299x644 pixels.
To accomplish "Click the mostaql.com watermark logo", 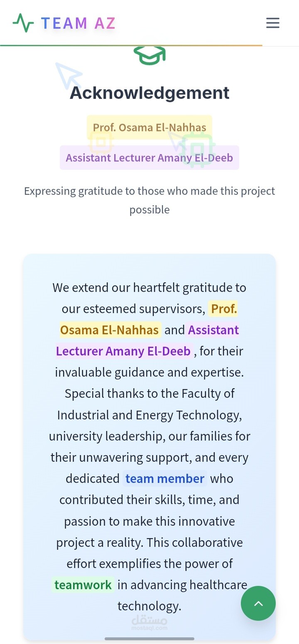I will point(149,623).
